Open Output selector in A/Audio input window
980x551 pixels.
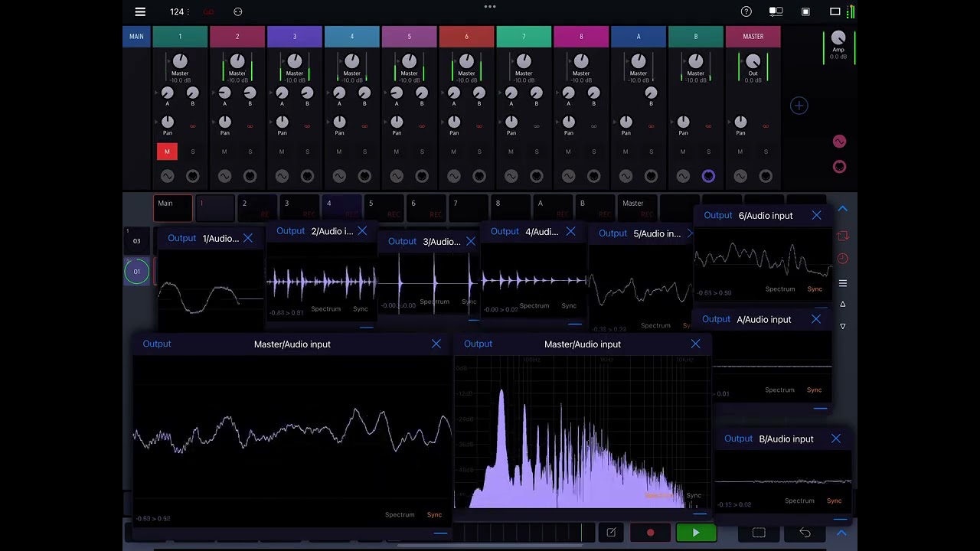click(x=717, y=319)
